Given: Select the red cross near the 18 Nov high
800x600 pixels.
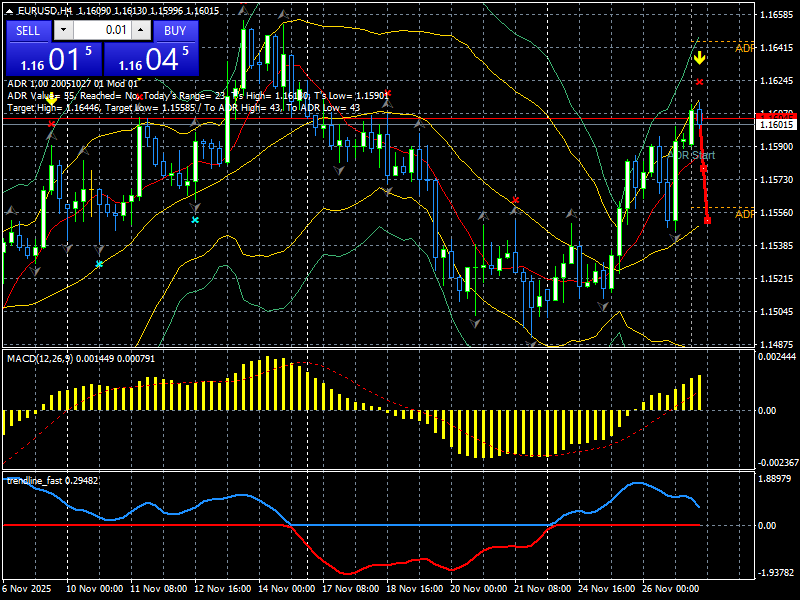Looking at the screenshot, I should (388, 93).
